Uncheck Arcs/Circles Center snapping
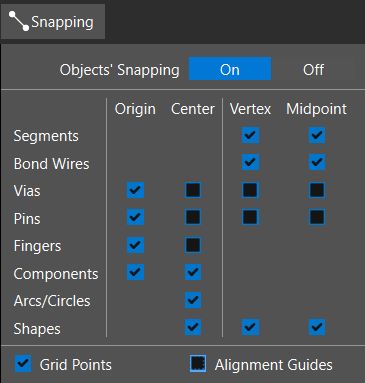 tap(193, 300)
